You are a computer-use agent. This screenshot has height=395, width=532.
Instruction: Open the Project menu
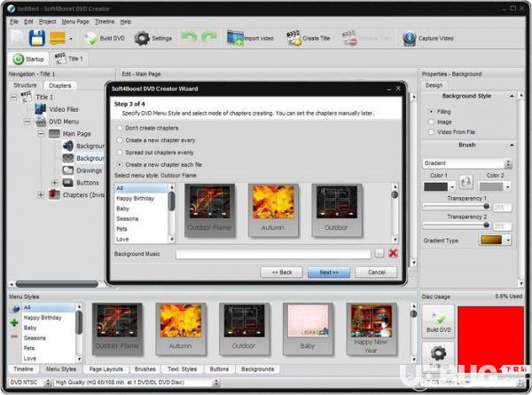coord(48,21)
